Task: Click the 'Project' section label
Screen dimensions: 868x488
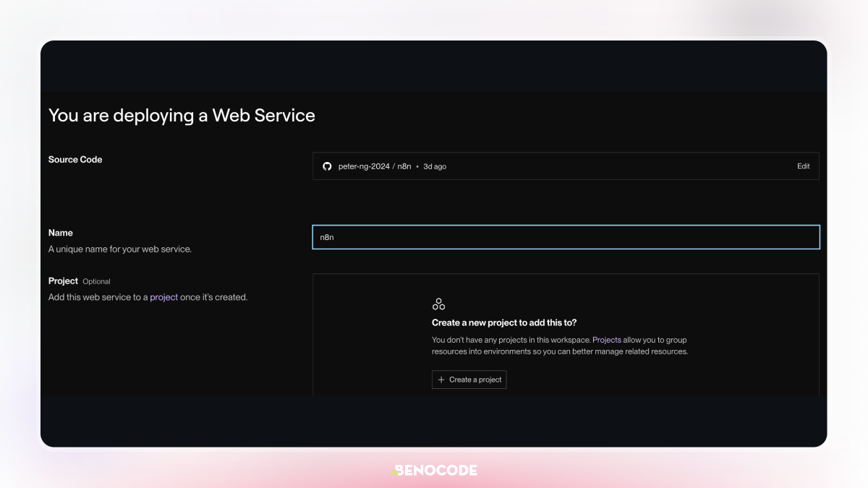Action: pyautogui.click(x=63, y=281)
